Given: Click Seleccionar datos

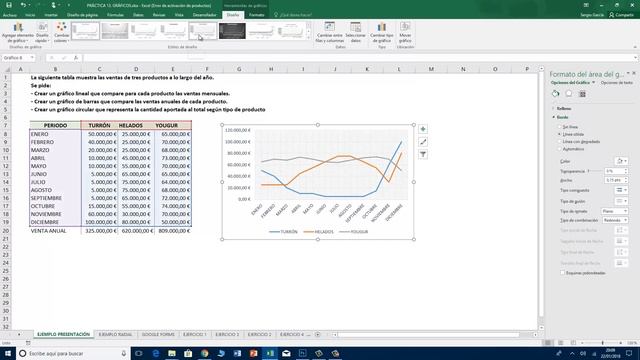Looking at the screenshot, I should tap(356, 33).
